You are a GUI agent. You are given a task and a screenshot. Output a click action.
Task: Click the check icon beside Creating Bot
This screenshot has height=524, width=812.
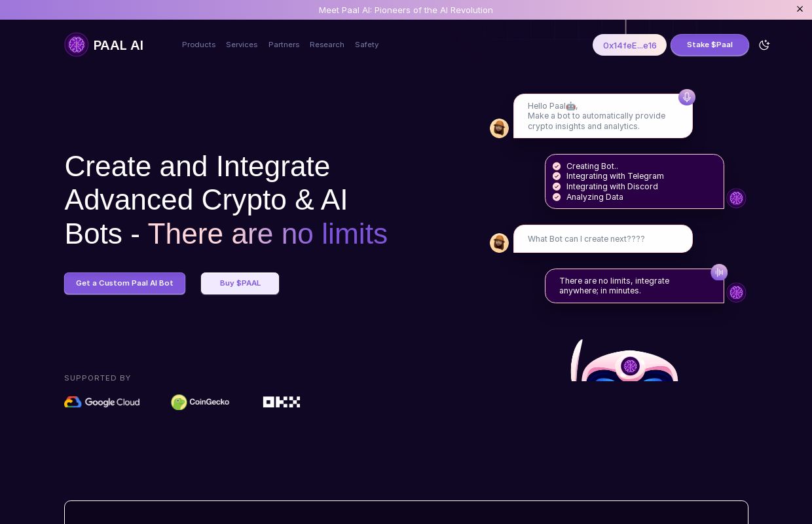[x=557, y=166]
